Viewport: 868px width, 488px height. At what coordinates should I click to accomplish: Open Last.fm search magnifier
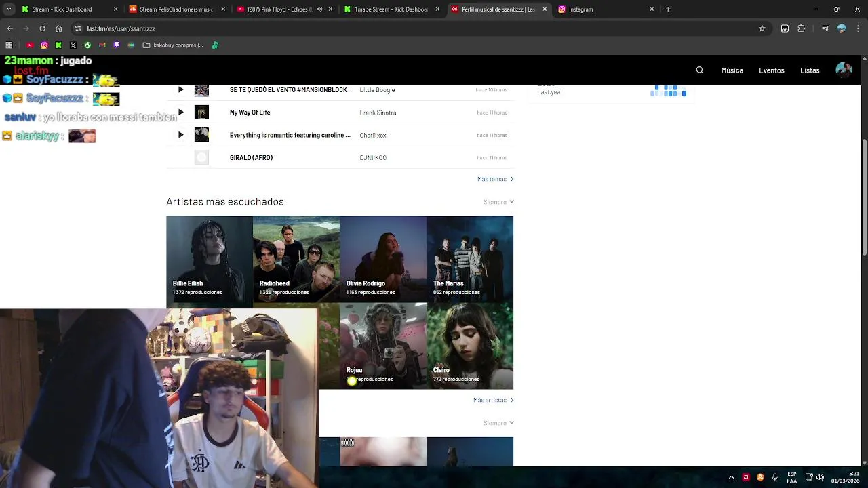click(700, 70)
